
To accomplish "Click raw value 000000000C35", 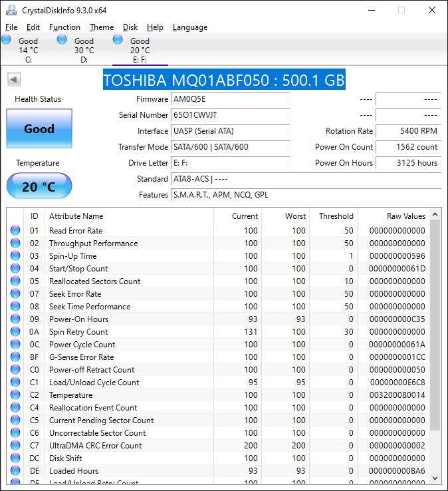I will tap(397, 319).
